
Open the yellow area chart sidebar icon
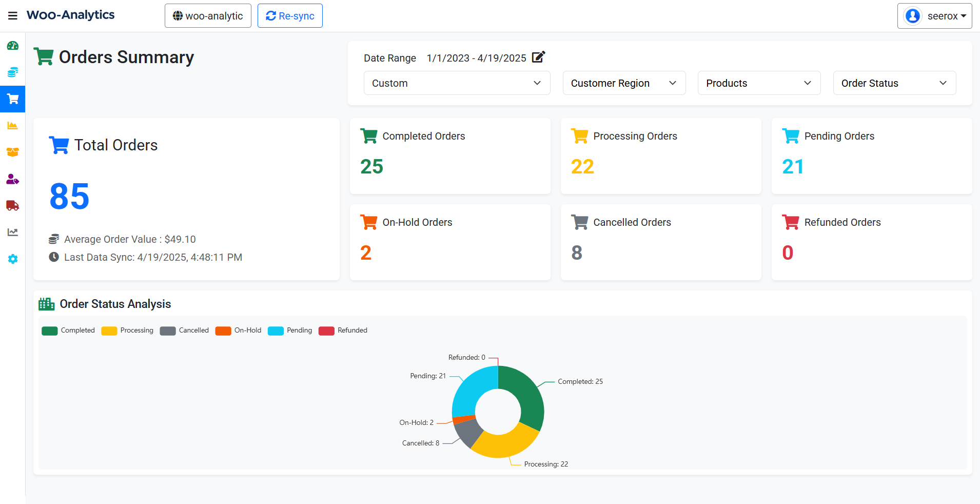click(x=13, y=126)
